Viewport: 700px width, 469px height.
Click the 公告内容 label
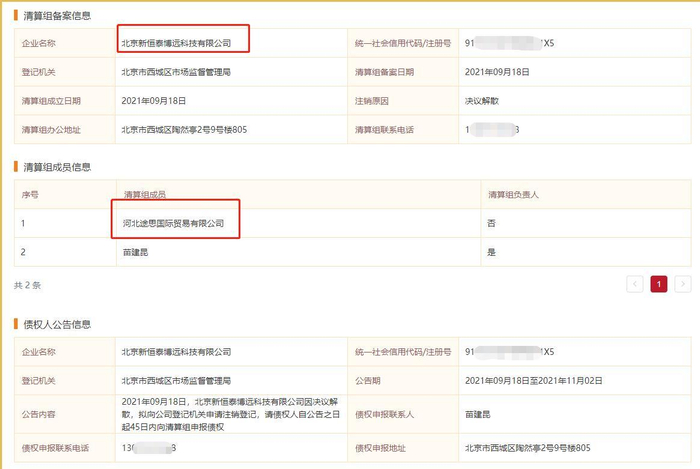pos(38,414)
